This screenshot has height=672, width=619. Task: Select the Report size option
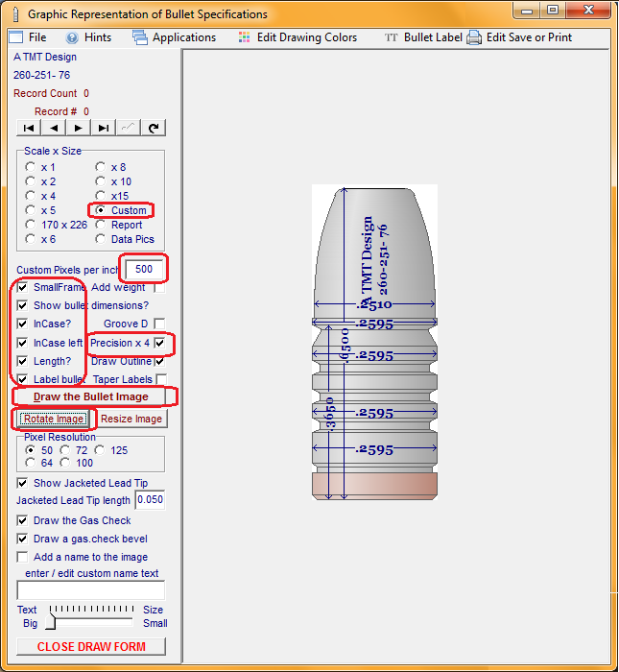pyautogui.click(x=100, y=225)
